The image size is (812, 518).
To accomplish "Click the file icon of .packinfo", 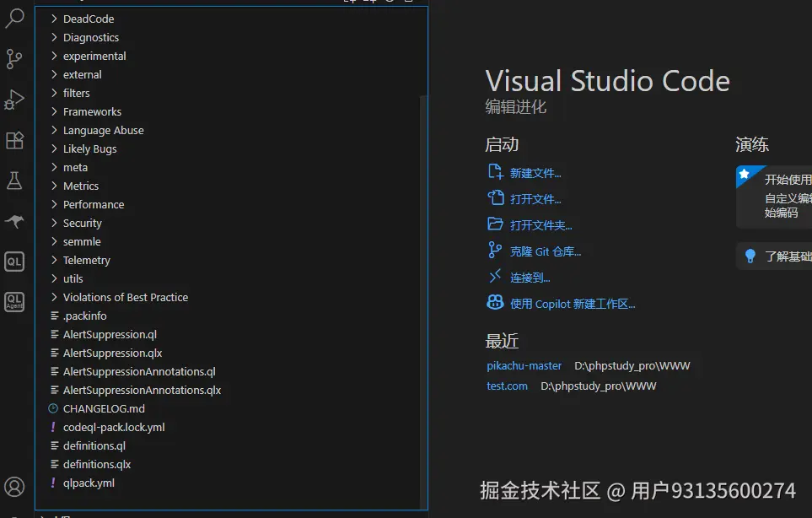I will coord(54,316).
